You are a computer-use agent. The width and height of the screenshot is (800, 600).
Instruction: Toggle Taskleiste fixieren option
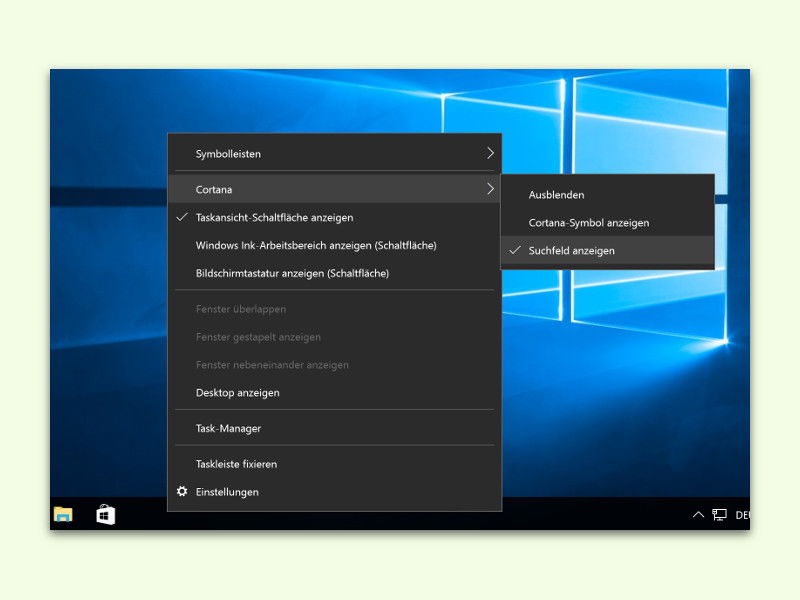[x=335, y=464]
